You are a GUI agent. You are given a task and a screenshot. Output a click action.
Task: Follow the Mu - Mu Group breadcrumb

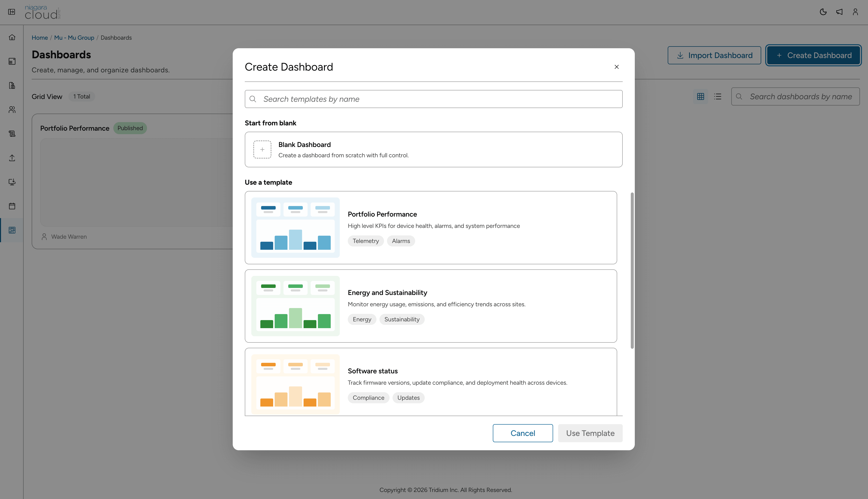pos(74,38)
